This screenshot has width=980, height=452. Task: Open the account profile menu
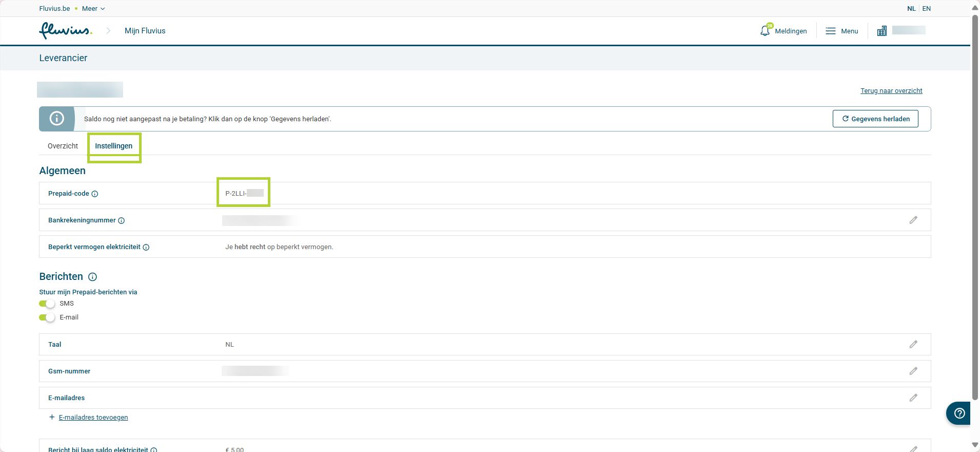(x=901, y=31)
